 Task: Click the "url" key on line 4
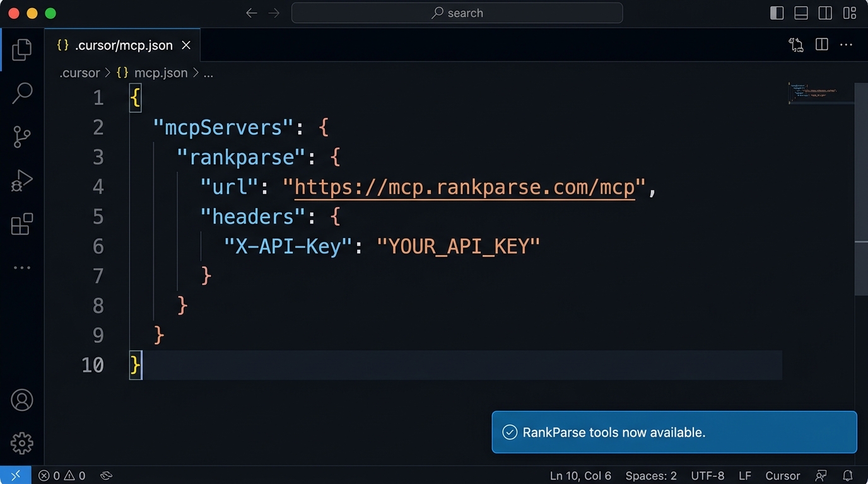click(230, 187)
